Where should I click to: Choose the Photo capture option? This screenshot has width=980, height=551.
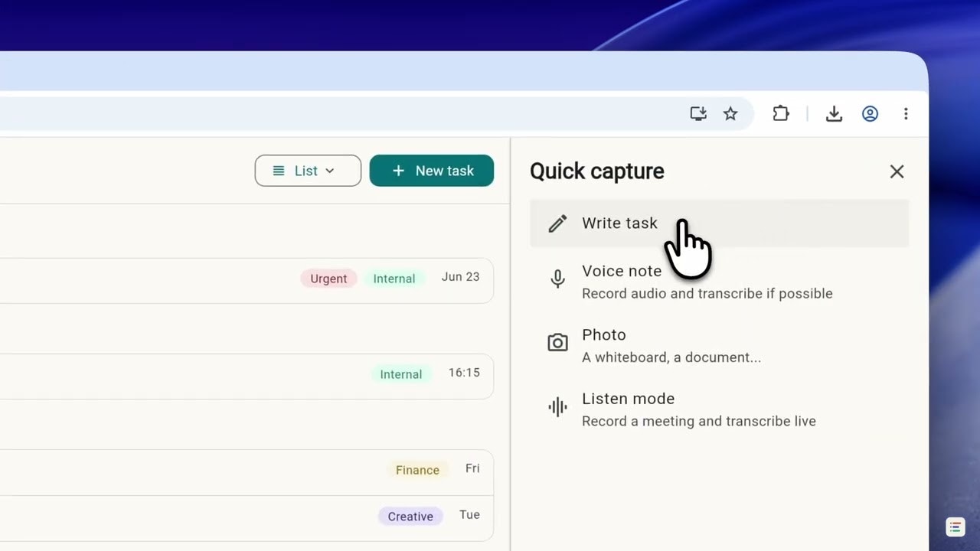tap(719, 345)
